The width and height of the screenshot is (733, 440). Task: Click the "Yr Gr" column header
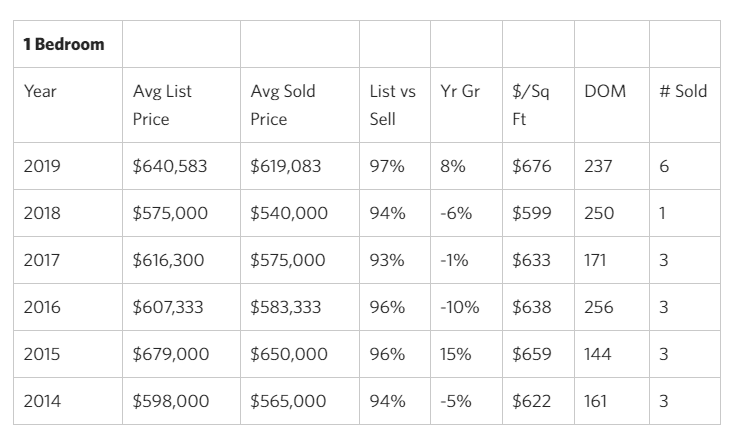[x=460, y=91]
